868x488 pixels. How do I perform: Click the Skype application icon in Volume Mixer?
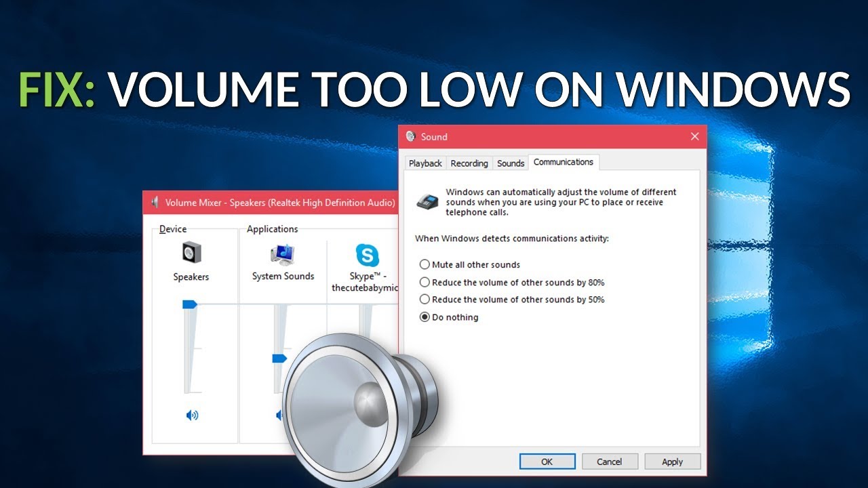368,256
